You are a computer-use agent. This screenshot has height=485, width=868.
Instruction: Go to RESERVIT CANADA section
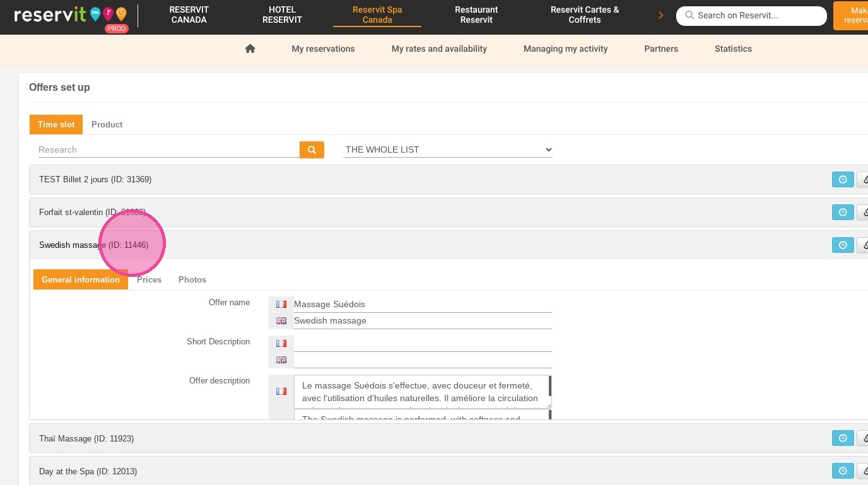(x=189, y=15)
